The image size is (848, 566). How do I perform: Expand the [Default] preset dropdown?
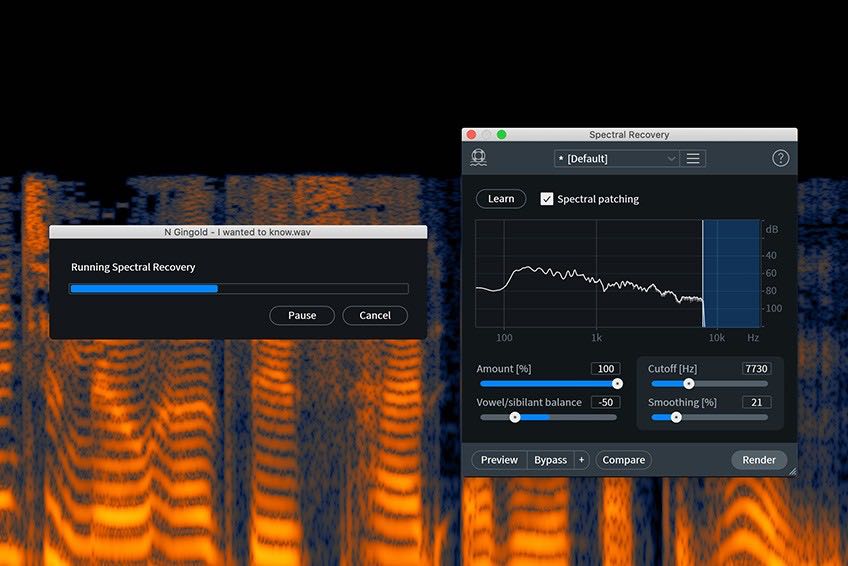616,158
